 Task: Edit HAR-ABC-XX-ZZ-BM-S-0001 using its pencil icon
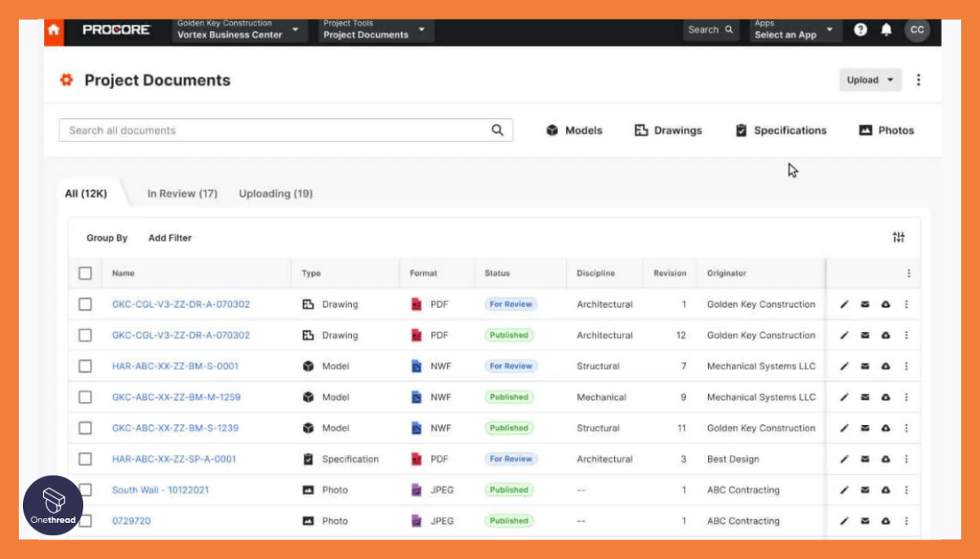pos(844,366)
